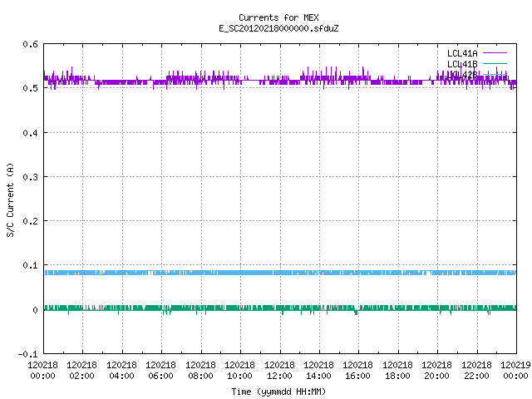The height and width of the screenshot is (399, 532).
Task: Click the y-axis tick value 0.4
Action: pos(30,133)
